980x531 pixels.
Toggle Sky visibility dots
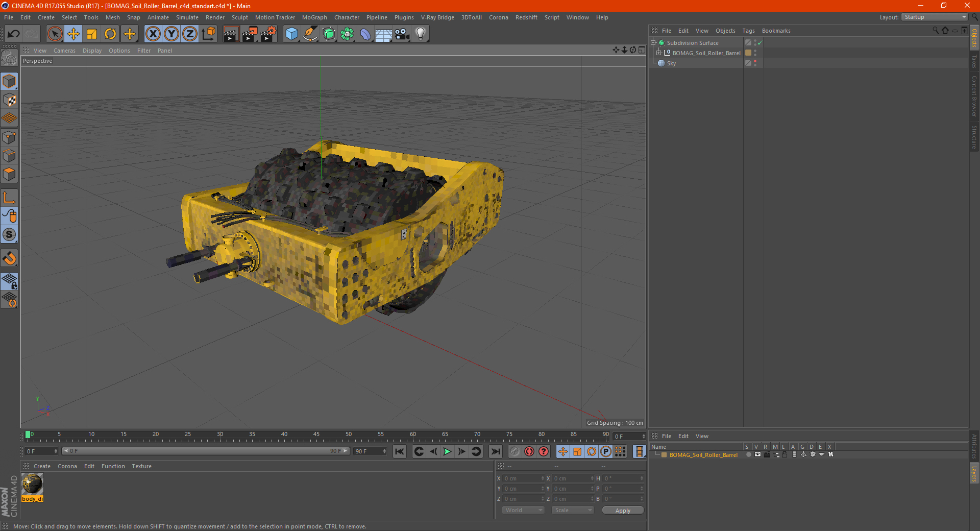pyautogui.click(x=755, y=63)
